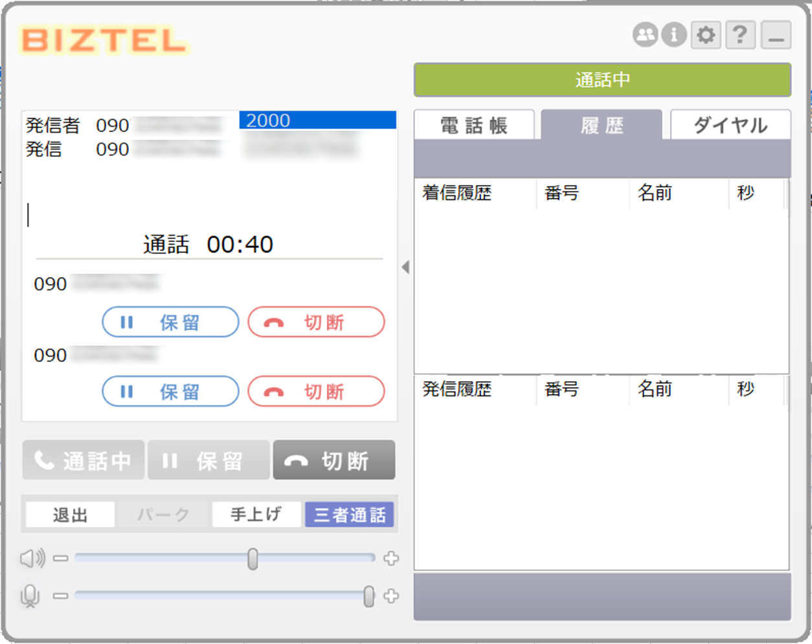This screenshot has width=812, height=644.
Task: Click the 退出 leave button
Action: coord(70,515)
